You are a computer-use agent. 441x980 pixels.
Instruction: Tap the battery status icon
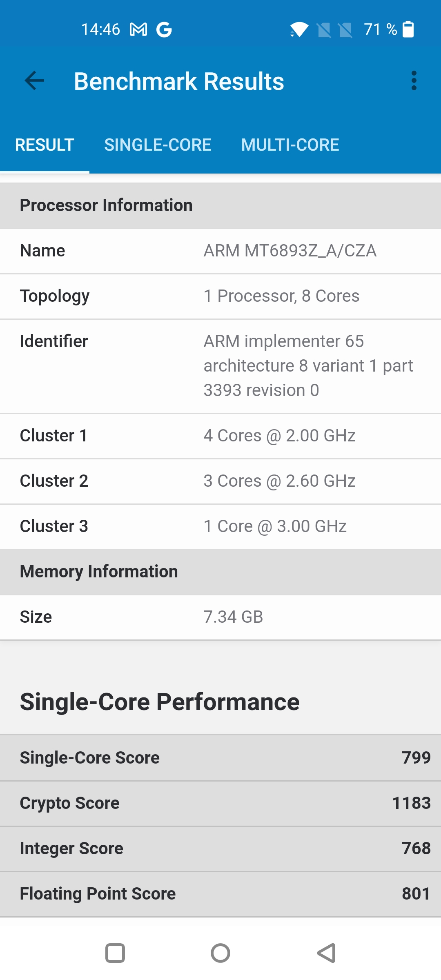[x=408, y=29]
